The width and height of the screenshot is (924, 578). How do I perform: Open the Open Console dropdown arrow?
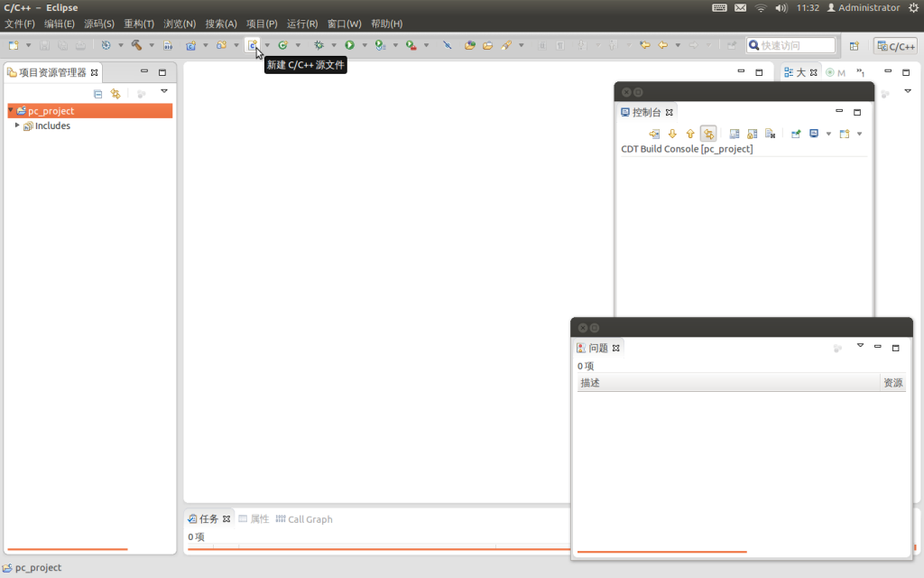point(859,133)
